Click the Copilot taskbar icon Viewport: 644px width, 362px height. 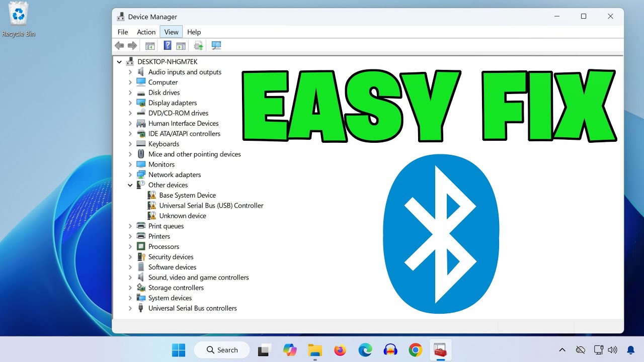[x=290, y=350]
